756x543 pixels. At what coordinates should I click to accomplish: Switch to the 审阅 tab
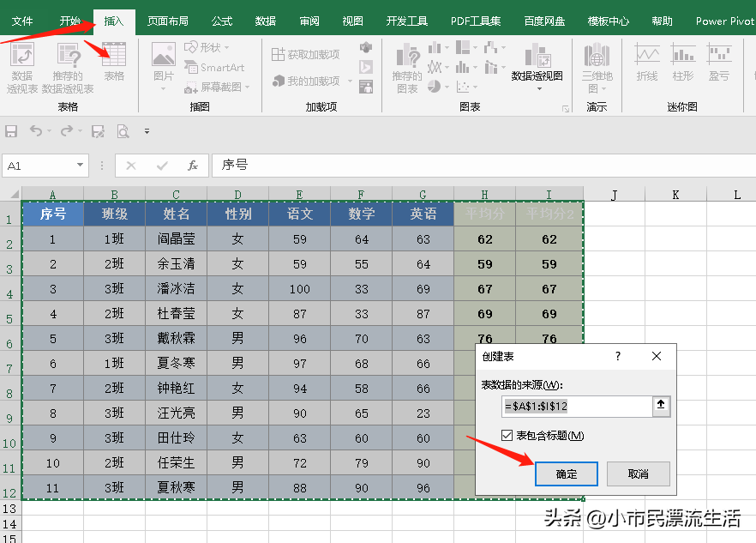(x=309, y=21)
